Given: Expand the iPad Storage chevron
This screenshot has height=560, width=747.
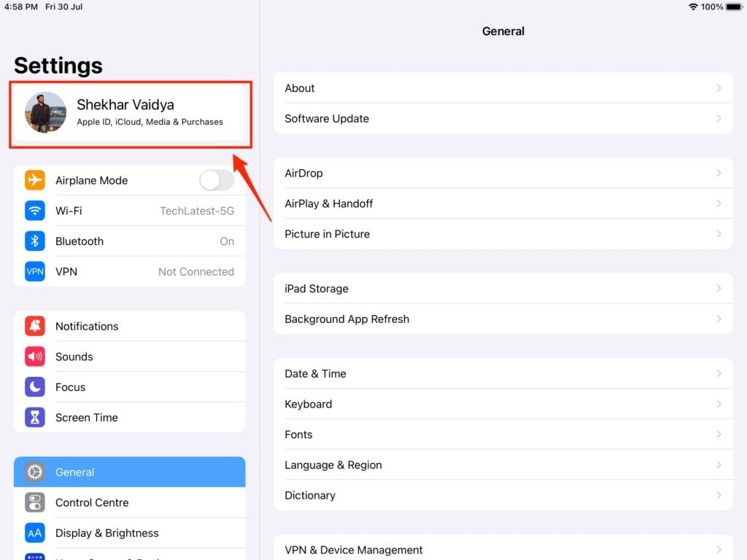Looking at the screenshot, I should click(719, 289).
